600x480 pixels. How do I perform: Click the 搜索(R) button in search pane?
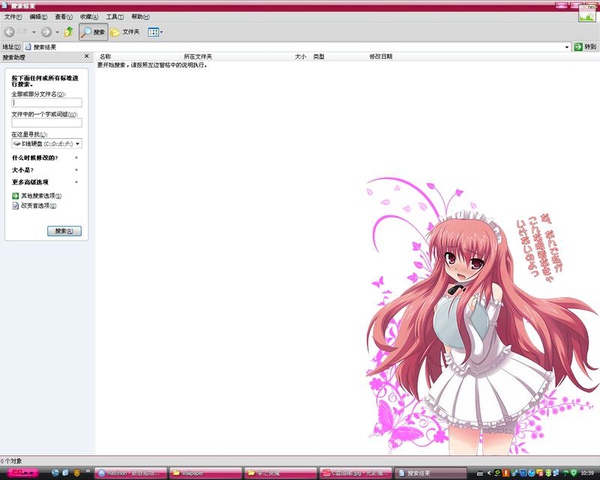coord(64,231)
